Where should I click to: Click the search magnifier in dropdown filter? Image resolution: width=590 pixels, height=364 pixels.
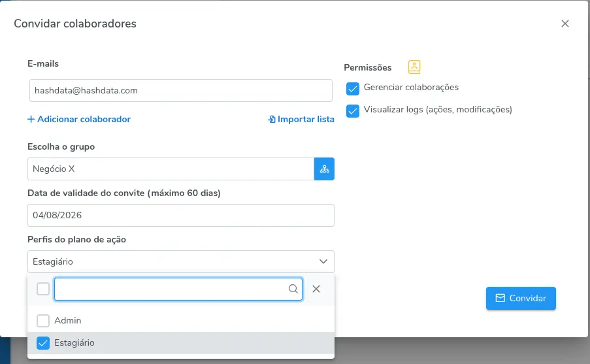(x=293, y=289)
